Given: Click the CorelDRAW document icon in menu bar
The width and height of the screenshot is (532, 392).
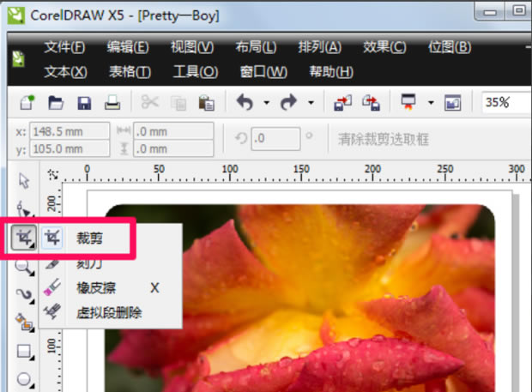Looking at the screenshot, I should (19, 58).
